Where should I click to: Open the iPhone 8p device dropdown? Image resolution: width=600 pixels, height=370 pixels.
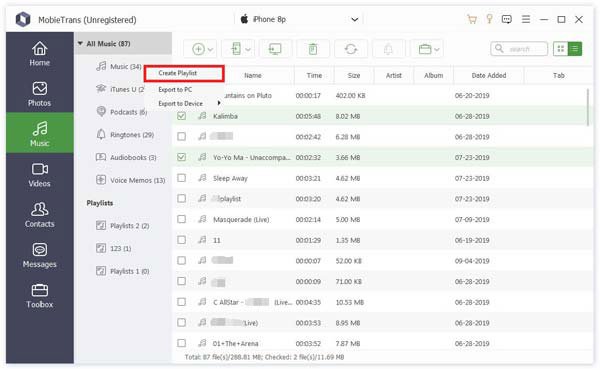tap(354, 19)
